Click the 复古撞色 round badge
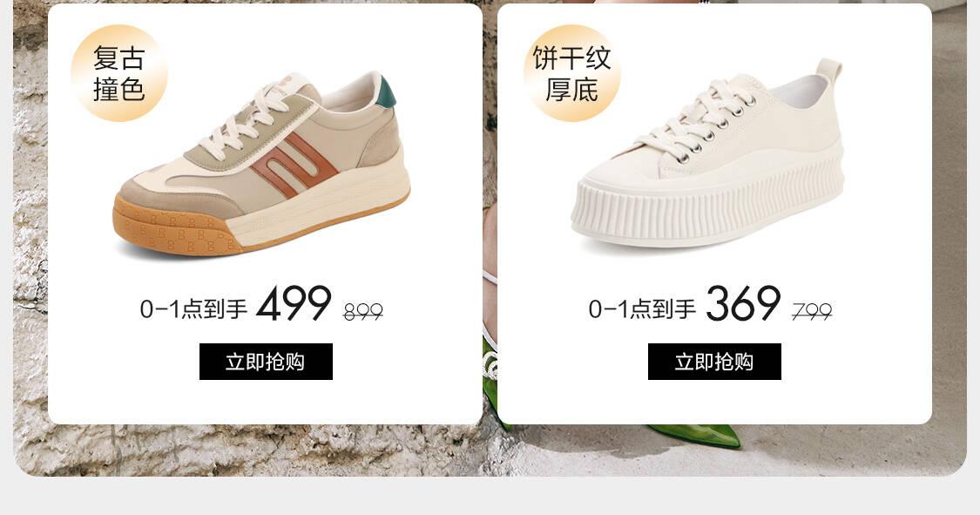Screen dimensions: 980x515 [x=119, y=73]
